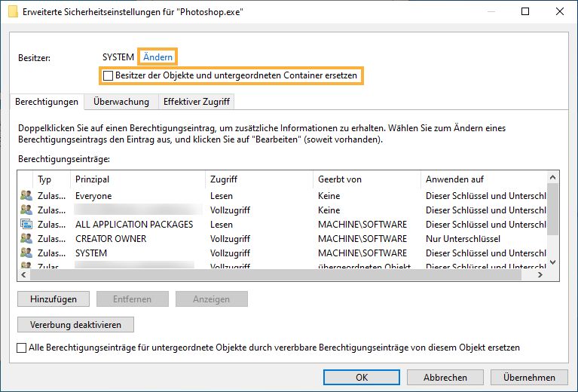578x392 pixels.
Task: Click the horizontal scrollbar left arrow
Action: [24, 274]
